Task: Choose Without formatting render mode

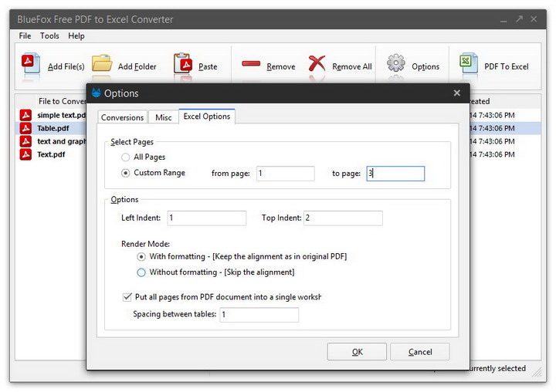Action: tap(141, 272)
